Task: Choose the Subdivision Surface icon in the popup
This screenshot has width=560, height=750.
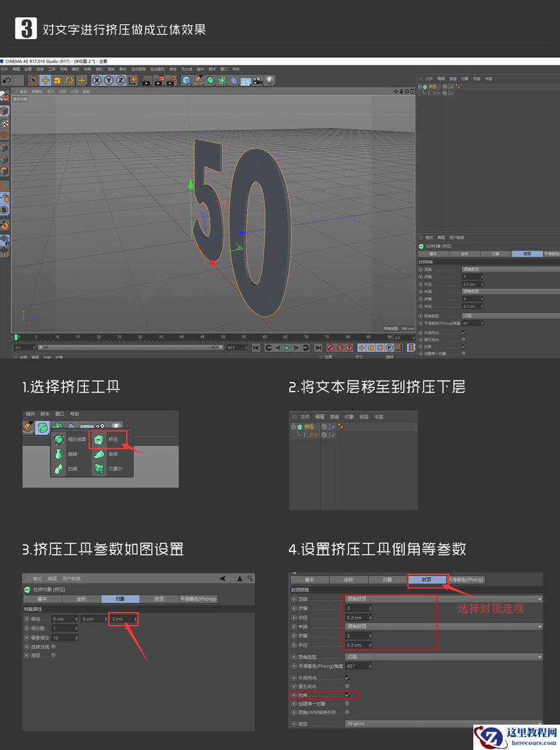Action: click(58, 440)
